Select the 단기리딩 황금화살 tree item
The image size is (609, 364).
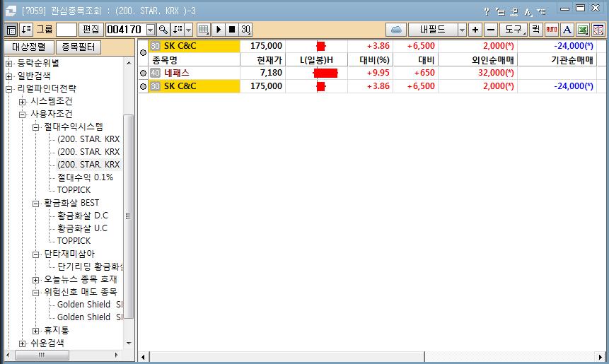pos(90,266)
